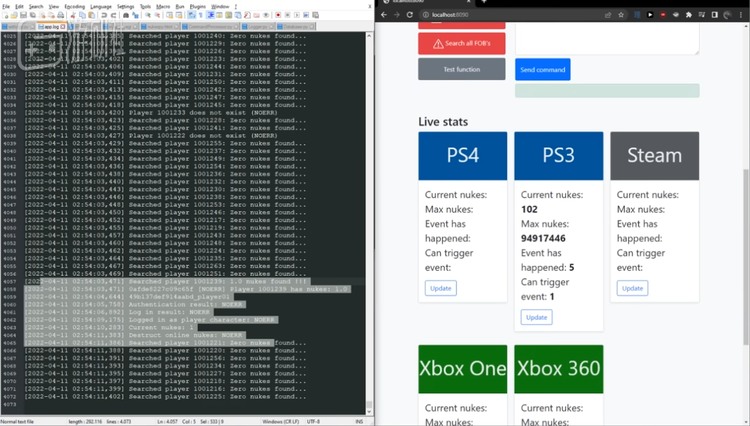Open the Language menu
750x426 pixels.
[x=101, y=6]
